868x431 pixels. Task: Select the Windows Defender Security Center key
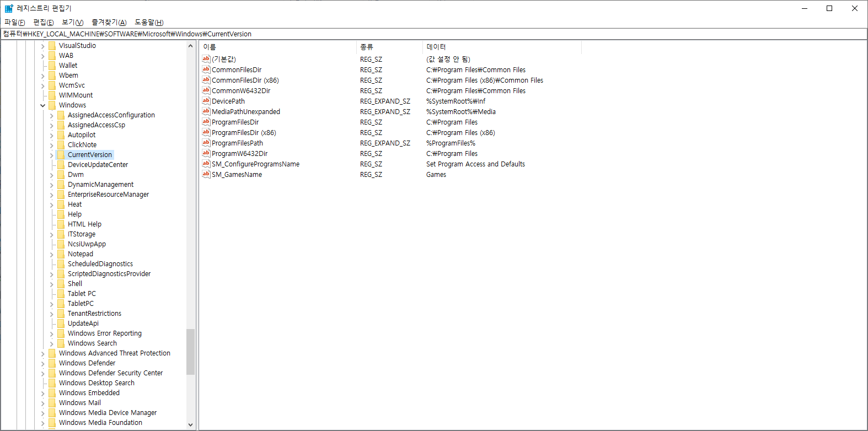pos(111,373)
